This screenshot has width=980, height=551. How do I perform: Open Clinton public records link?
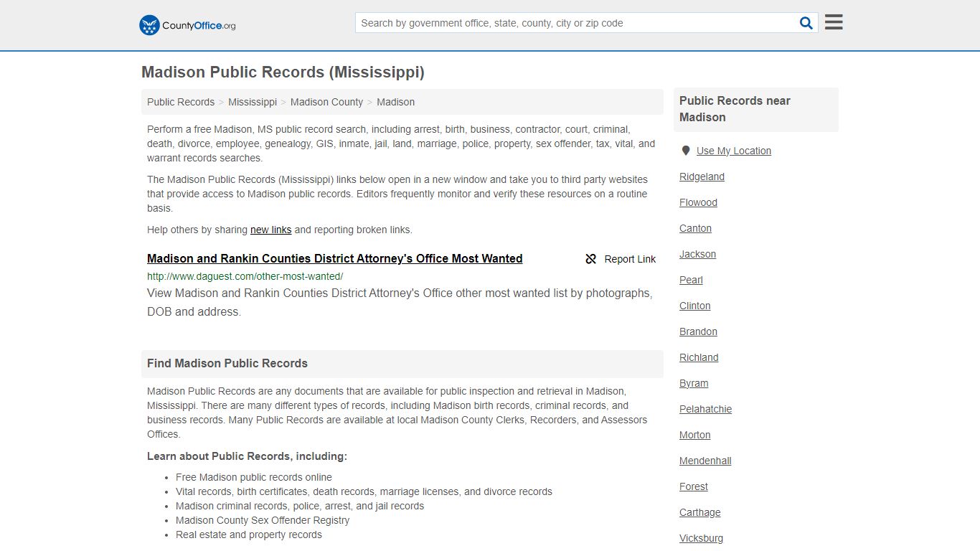point(694,306)
